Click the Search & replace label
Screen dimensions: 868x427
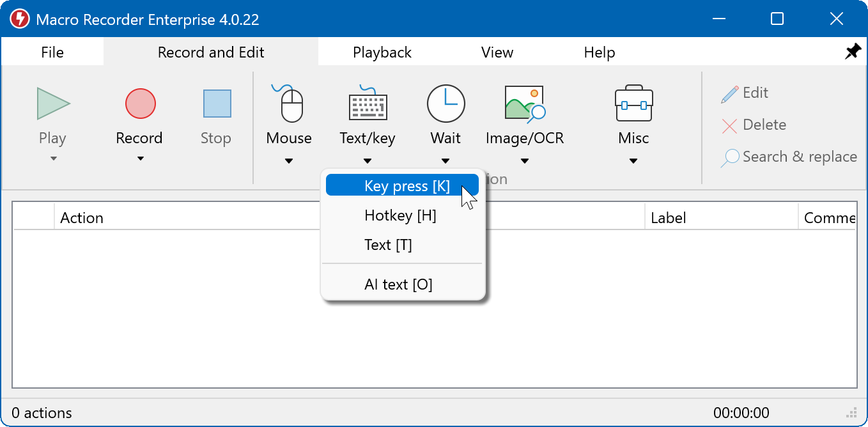point(800,157)
